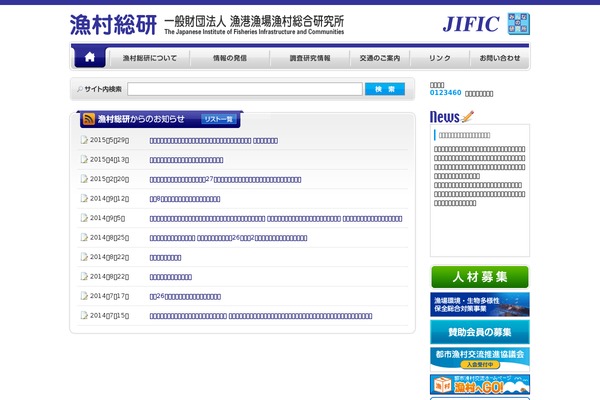Open the 漁村へGO! banner
600x400 pixels.
pyautogui.click(x=480, y=384)
